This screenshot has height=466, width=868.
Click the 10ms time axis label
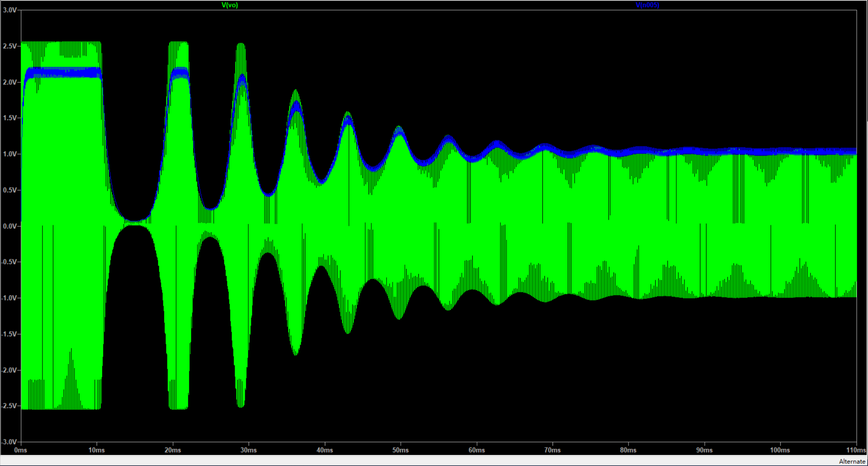click(x=97, y=450)
